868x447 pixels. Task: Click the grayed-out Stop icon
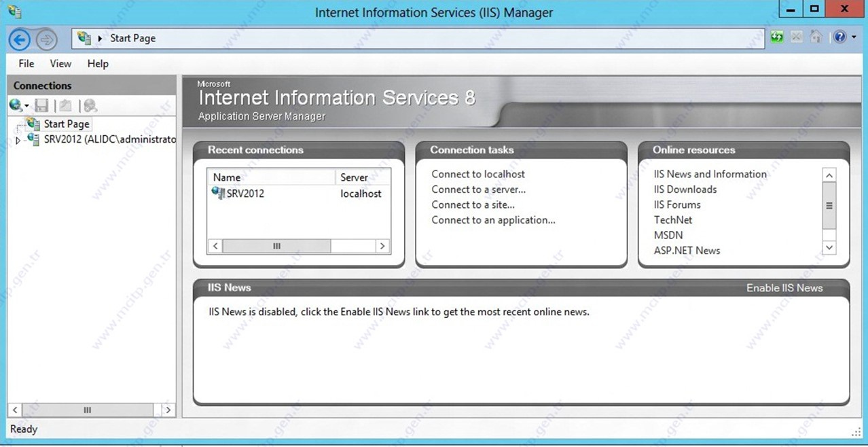797,37
